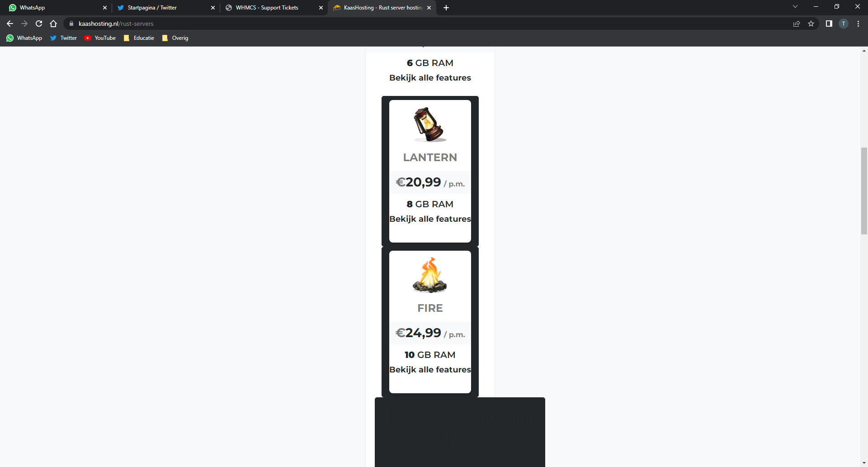Go to the browser home page
868x467 pixels.
(x=53, y=24)
